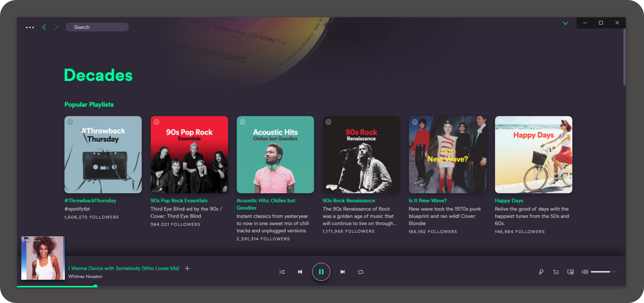Open 90s Pop Rock Essentials cover

(189, 155)
